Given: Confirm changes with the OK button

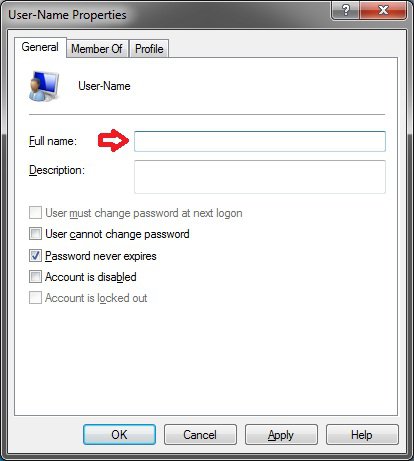Looking at the screenshot, I should 119,434.
